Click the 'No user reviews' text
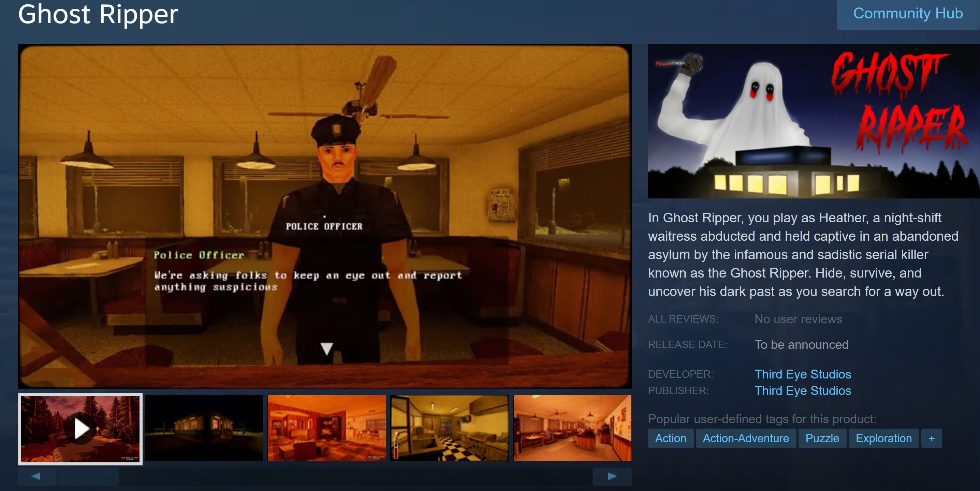The height and width of the screenshot is (491, 980). (798, 319)
